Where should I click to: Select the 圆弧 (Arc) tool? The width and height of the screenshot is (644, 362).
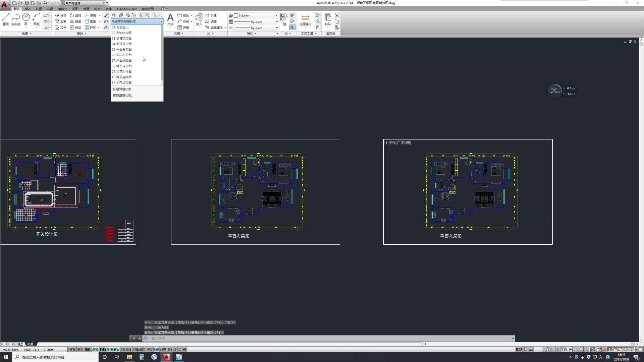point(37,19)
